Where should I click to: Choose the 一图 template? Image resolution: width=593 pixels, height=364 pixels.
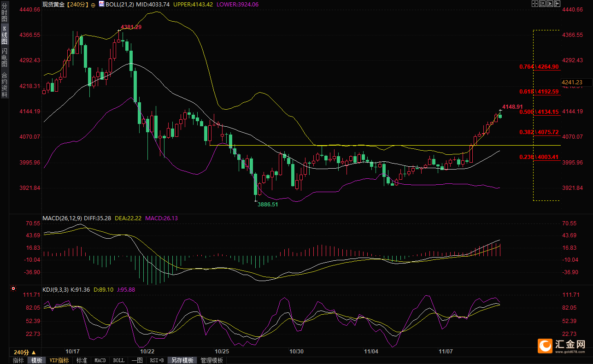tap(137, 360)
